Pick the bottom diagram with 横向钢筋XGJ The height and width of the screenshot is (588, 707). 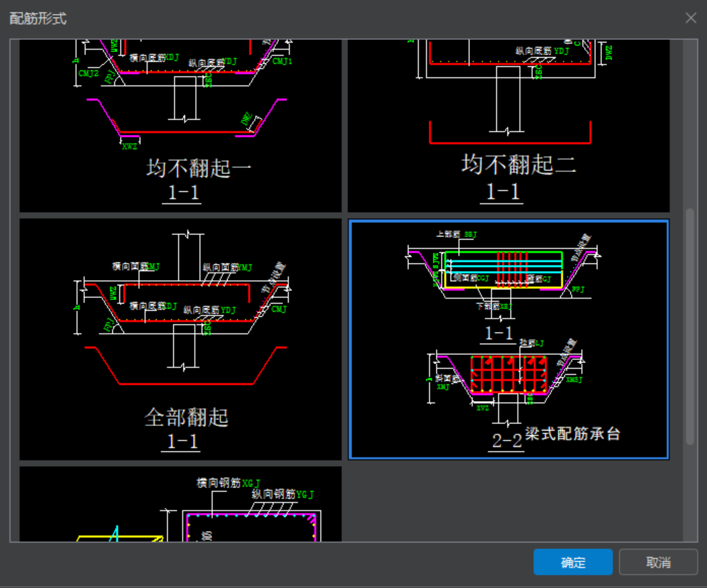[x=180, y=504]
